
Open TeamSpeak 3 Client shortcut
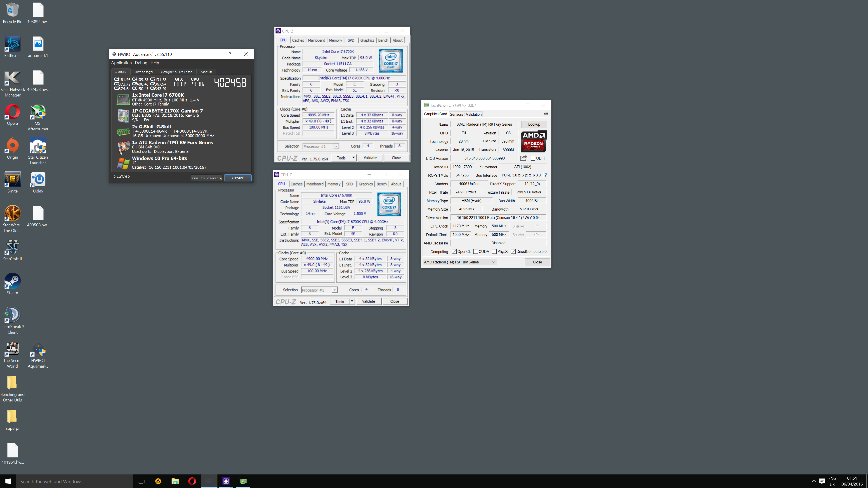(x=12, y=321)
